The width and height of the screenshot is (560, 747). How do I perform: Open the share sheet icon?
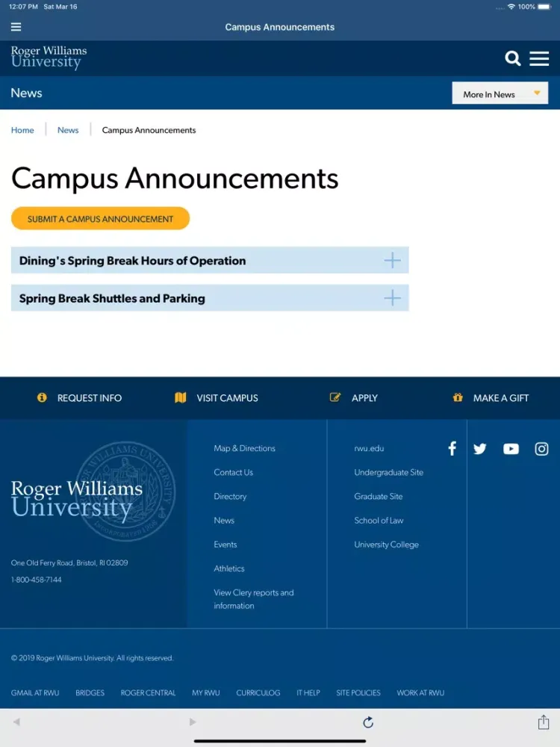(544, 722)
